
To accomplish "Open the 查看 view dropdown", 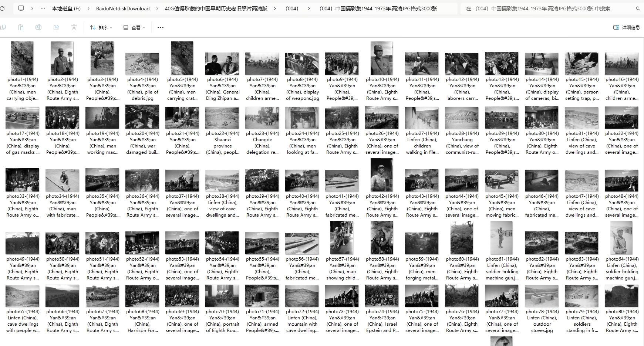I will coord(134,27).
